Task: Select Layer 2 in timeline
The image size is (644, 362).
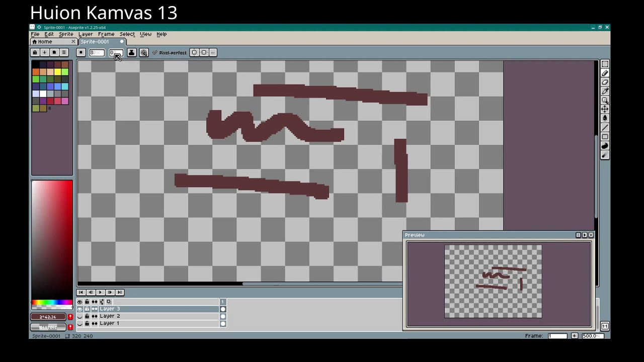Action: [158, 316]
